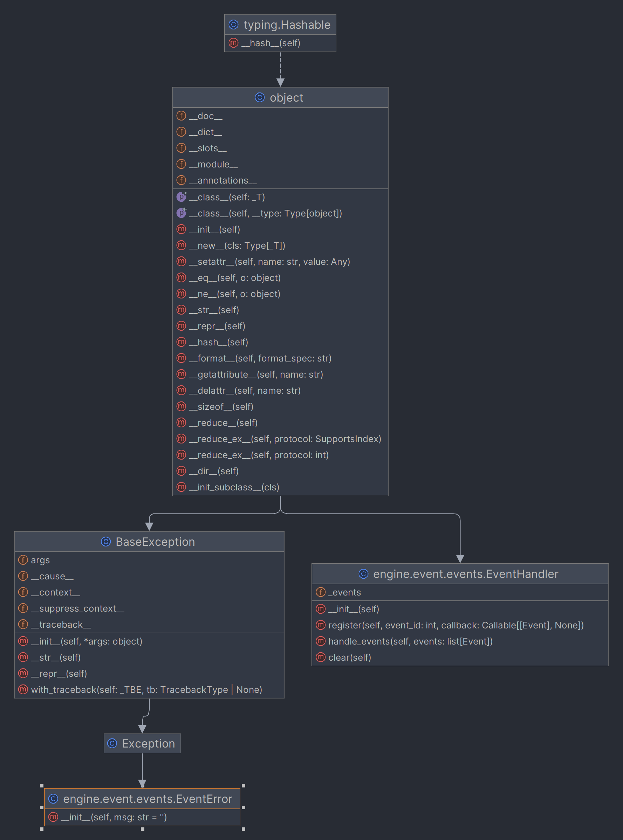Select the object class node header
The height and width of the screenshot is (840, 623).
coord(280,97)
